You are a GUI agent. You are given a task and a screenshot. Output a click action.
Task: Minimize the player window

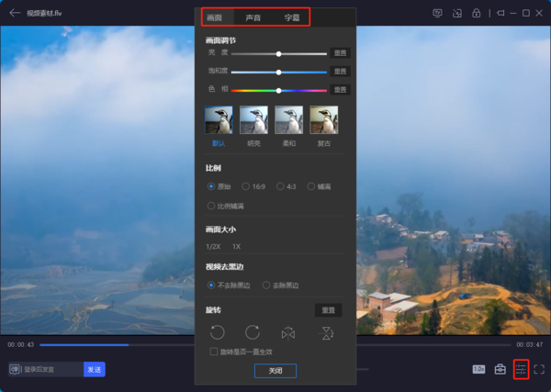(513, 14)
